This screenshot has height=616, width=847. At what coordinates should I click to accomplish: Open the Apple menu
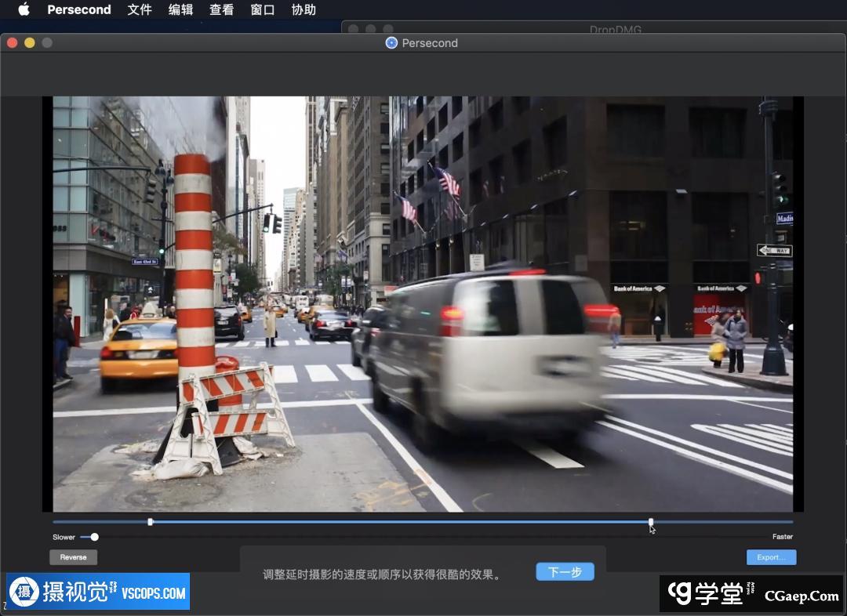pos(24,9)
